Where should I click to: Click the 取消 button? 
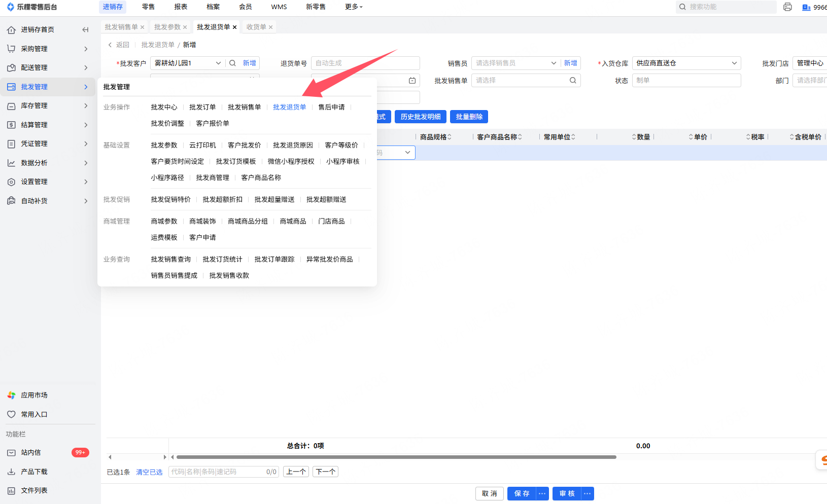point(490,494)
